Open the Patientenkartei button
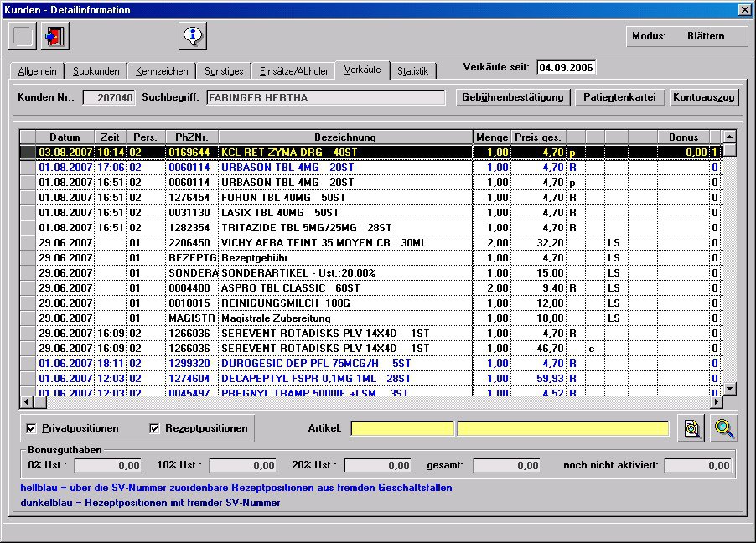 [619, 97]
